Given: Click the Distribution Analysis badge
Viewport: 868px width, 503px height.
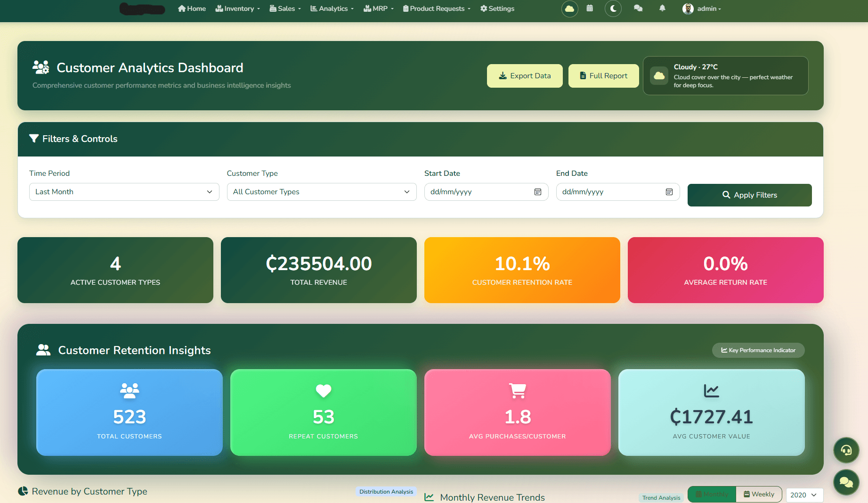Looking at the screenshot, I should [386, 492].
